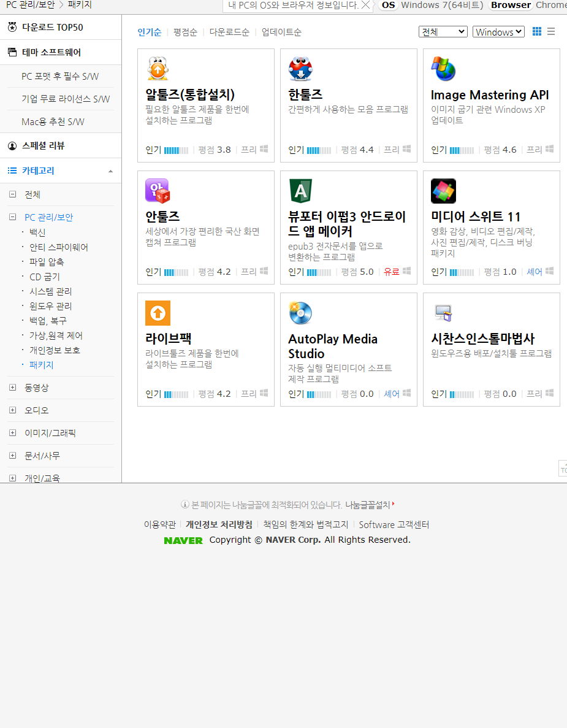Screen dimensions: 567x728
Task: Collapse the 카테고리 section arrow
Action: pos(110,171)
